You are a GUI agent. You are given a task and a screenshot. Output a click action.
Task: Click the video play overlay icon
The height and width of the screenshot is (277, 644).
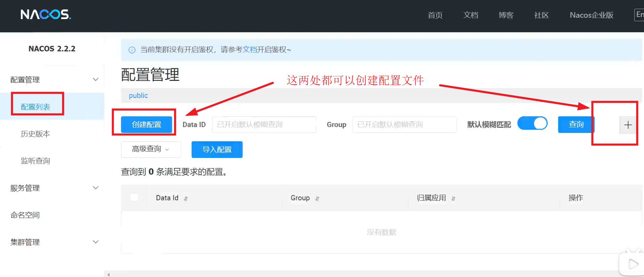coord(633,264)
